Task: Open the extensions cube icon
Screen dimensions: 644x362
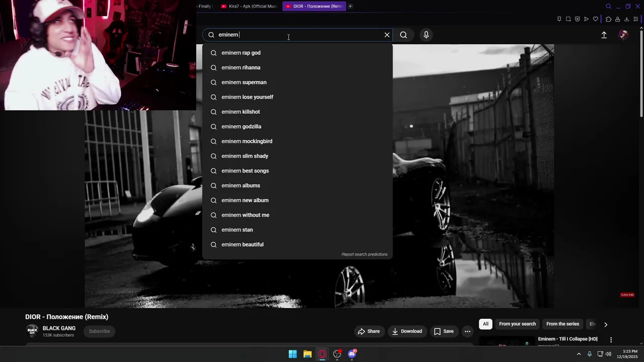Action: point(608,19)
